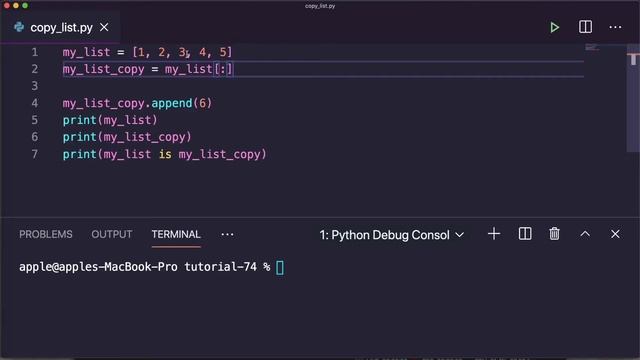Image resolution: width=640 pixels, height=360 pixels.
Task: Click the list literal [1, 2, 3, 4, 5]
Action: 182,52
